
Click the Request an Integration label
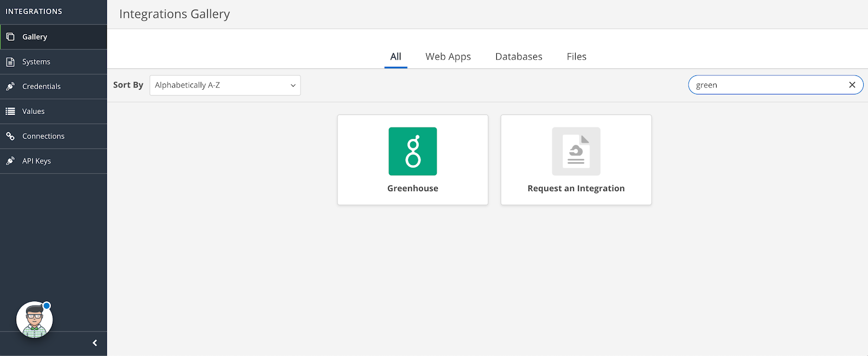pyautogui.click(x=576, y=188)
